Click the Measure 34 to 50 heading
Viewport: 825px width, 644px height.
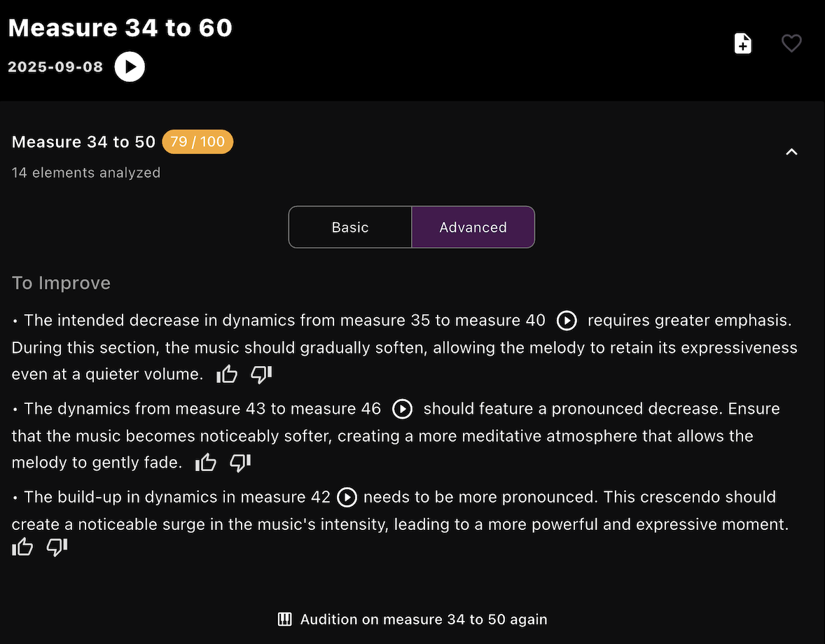(83, 142)
